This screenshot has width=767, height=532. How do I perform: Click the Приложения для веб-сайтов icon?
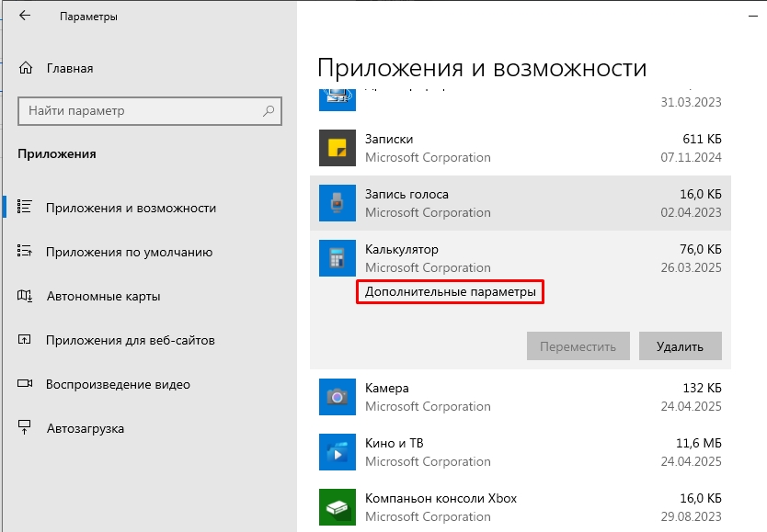click(25, 340)
